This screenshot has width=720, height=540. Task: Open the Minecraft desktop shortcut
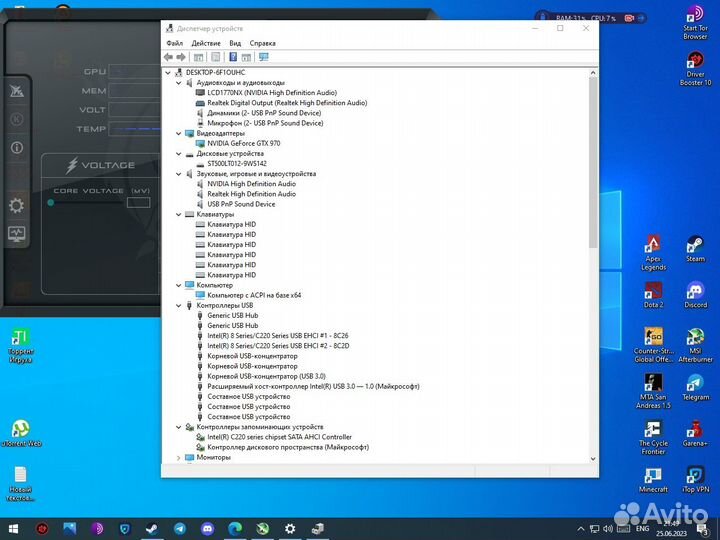pos(653,480)
